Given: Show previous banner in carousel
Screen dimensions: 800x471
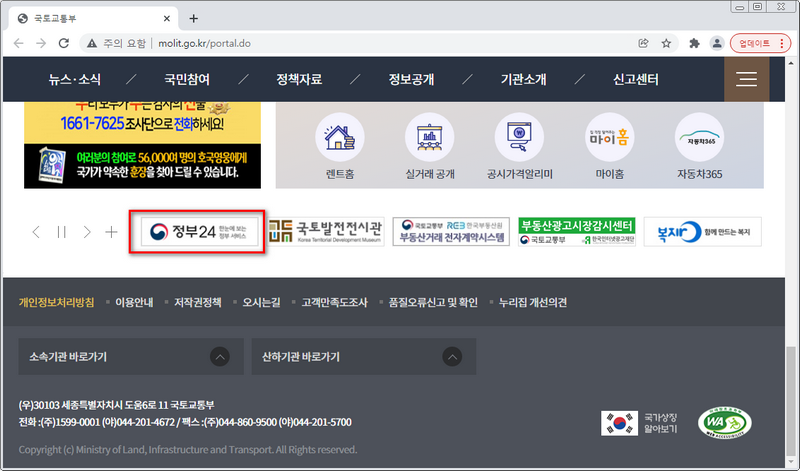Looking at the screenshot, I should (36, 232).
